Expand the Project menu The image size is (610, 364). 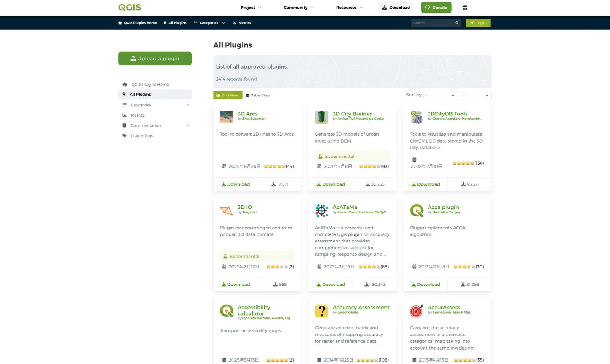[251, 8]
